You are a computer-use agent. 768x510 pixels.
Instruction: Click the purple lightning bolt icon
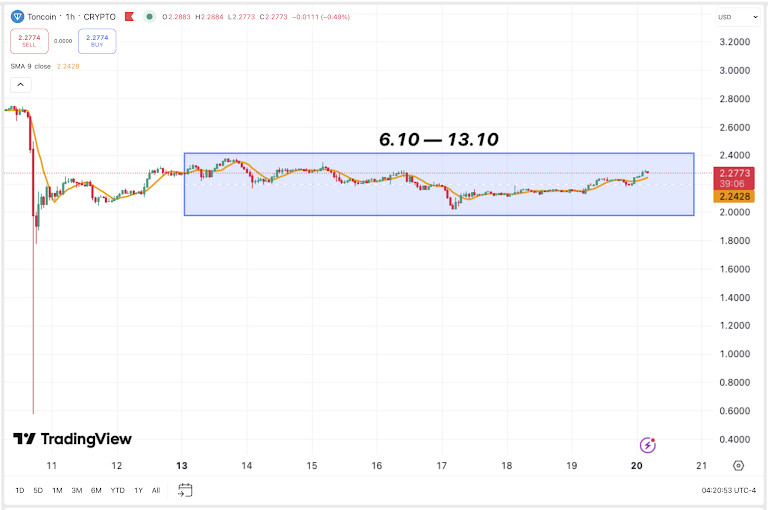tap(648, 445)
